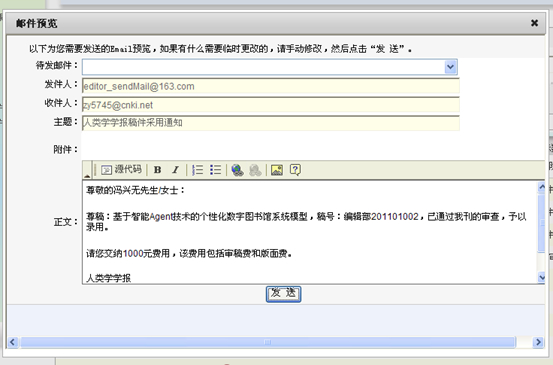Image resolution: width=553 pixels, height=365 pixels.
Task: Click the 源代码 source code button
Action: point(121,170)
